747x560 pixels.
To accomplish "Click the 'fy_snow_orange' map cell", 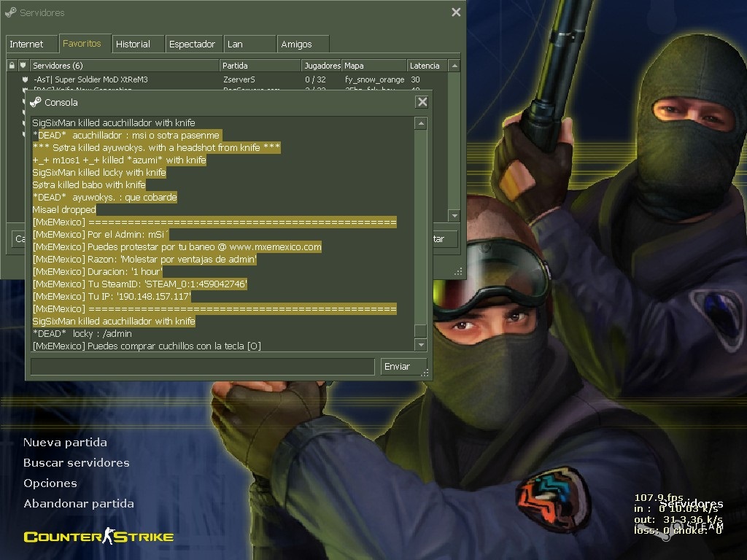I will [374, 79].
